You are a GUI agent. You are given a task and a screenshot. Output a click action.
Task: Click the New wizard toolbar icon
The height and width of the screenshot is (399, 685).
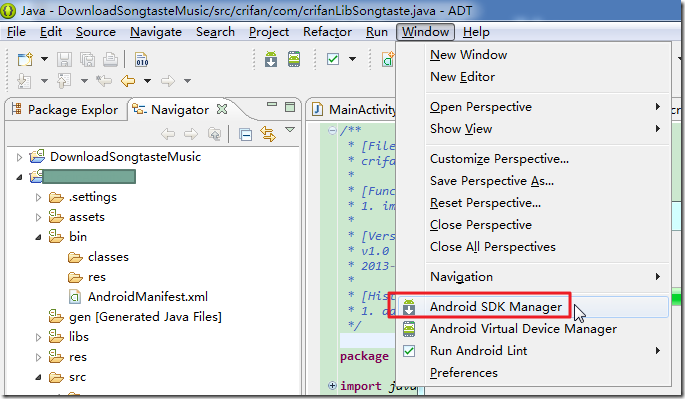click(x=25, y=59)
